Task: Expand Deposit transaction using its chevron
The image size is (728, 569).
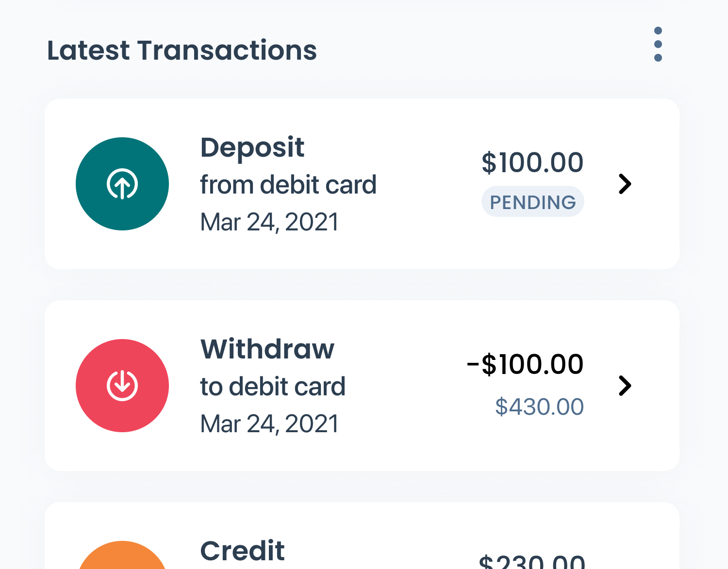Action: pos(625,184)
